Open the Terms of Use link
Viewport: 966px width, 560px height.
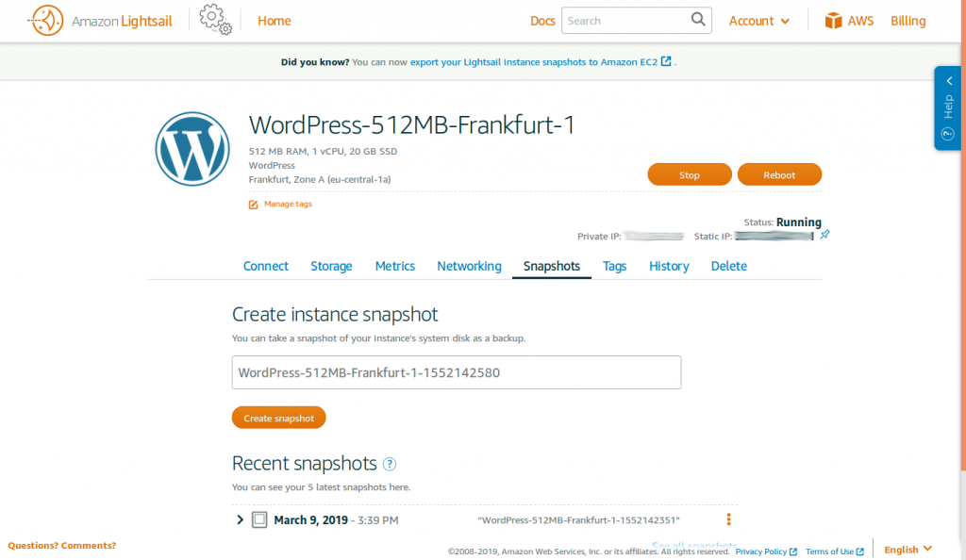click(835, 552)
